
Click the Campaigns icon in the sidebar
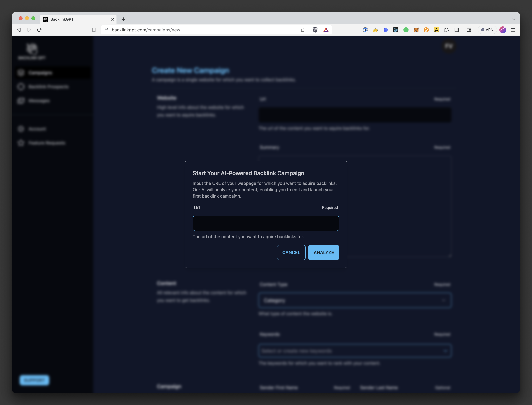pos(21,73)
